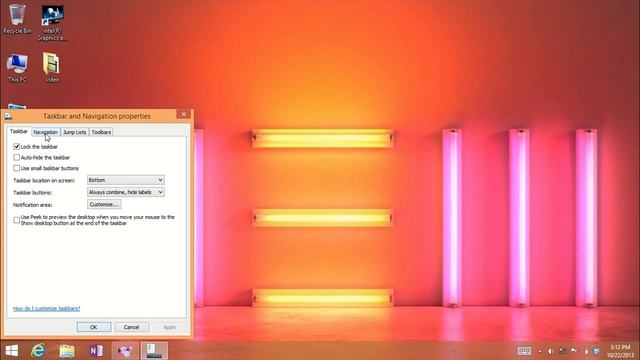The width and height of the screenshot is (640, 360).
Task: Open the Recycle Bin desktop icon
Action: 17,19
